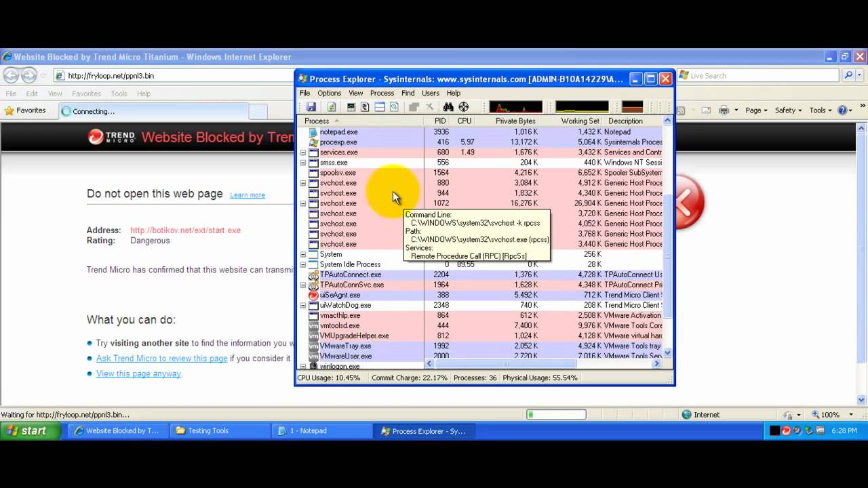Click the View this page anyway link
The width and height of the screenshot is (868, 488).
click(138, 373)
